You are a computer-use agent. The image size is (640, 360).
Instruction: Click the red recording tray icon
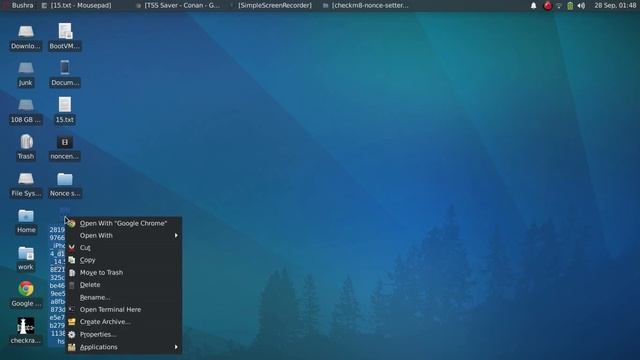(547, 5)
